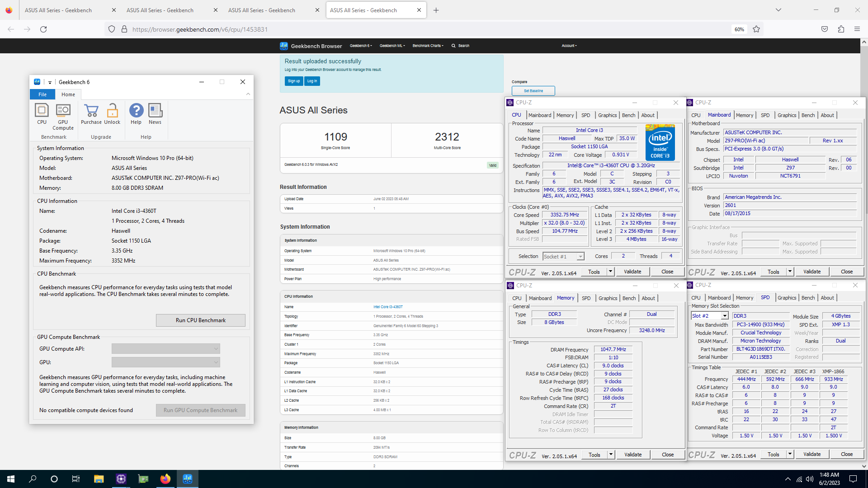
Task: Click the Cortana circle on the taskbar
Action: (x=54, y=479)
